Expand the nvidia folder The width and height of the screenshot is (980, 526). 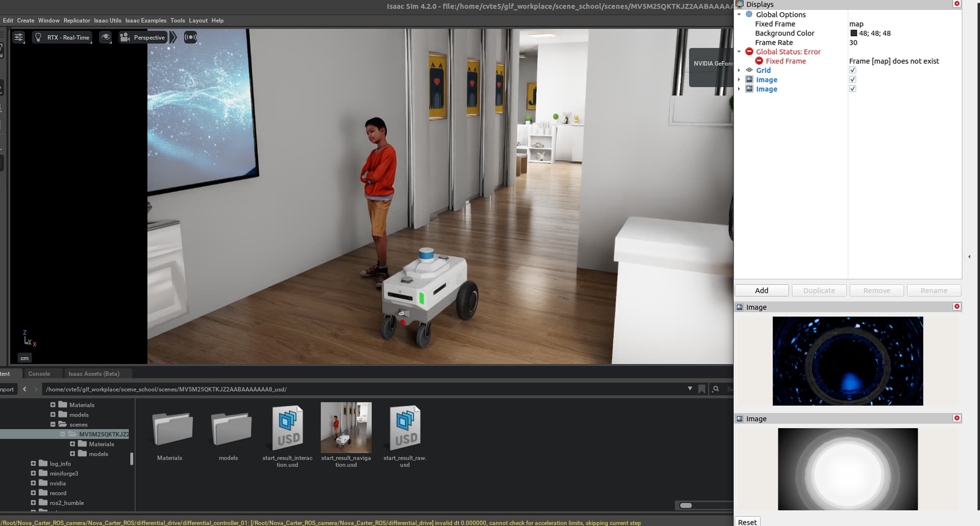33,483
